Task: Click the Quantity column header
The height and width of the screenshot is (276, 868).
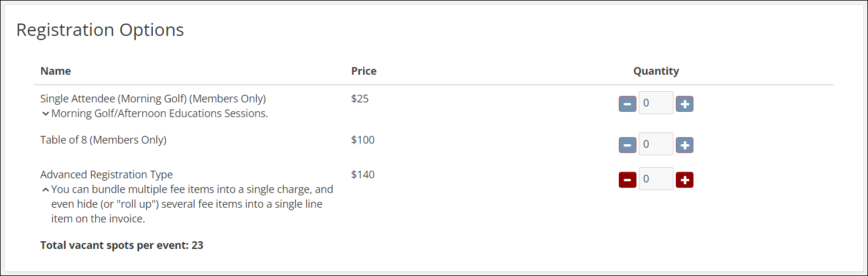Action: click(656, 71)
